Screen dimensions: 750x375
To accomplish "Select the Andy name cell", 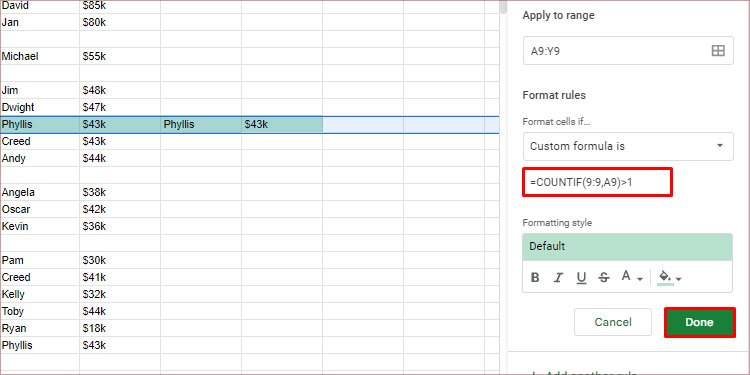I will point(40,158).
